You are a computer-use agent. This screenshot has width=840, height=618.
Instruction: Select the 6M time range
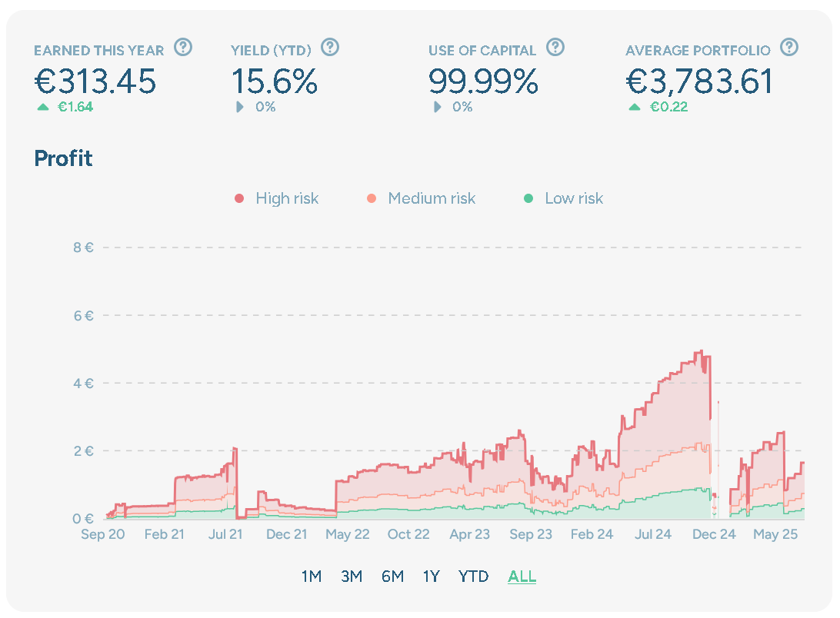click(392, 576)
